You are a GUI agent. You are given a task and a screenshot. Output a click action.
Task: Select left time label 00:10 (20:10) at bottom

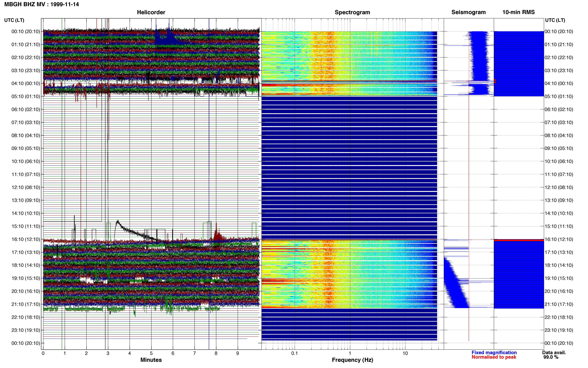coord(26,343)
